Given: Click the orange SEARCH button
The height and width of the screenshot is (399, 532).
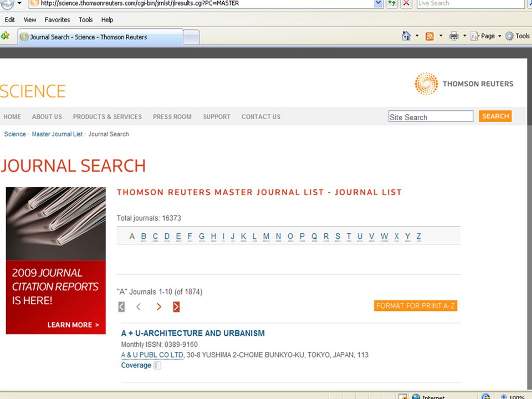Looking at the screenshot, I should click(x=495, y=116).
